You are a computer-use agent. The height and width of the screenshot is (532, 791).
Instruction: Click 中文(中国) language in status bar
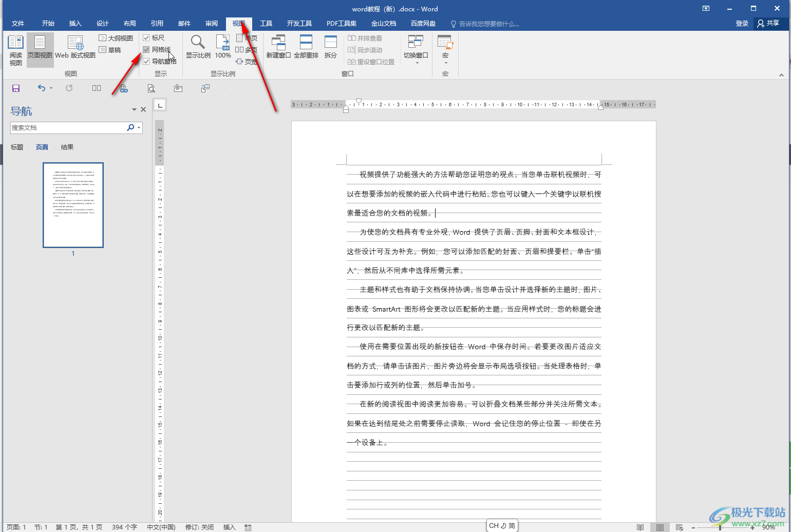pos(161,527)
